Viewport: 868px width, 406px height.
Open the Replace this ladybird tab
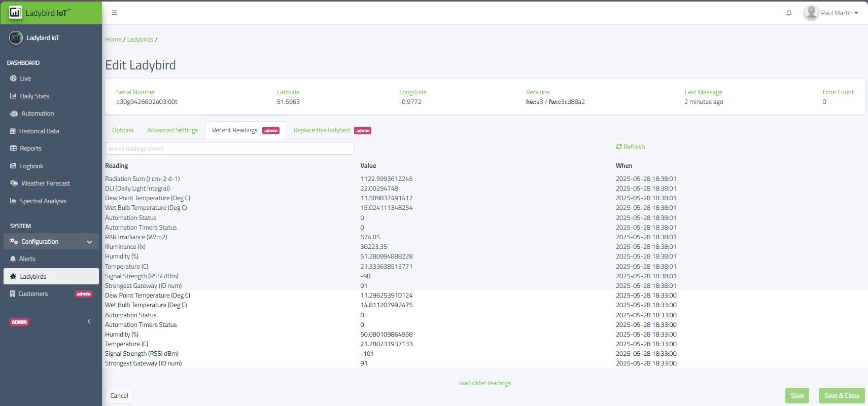coord(322,130)
